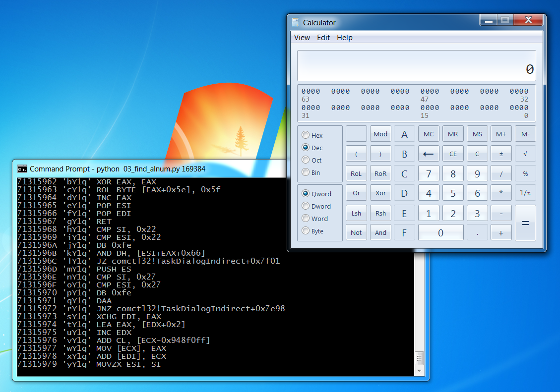Open the Help menu in Calculator
Image resolution: width=560 pixels, height=392 pixels.
pos(344,38)
